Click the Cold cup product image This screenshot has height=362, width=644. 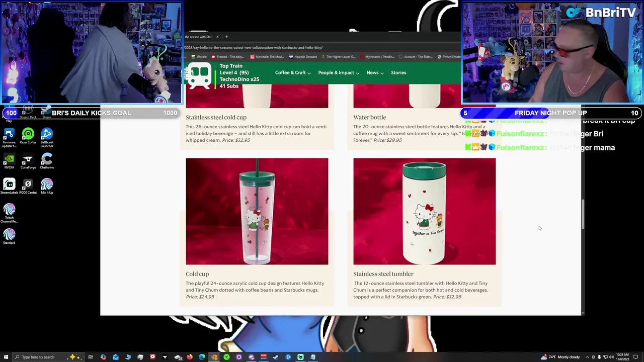[x=257, y=211]
